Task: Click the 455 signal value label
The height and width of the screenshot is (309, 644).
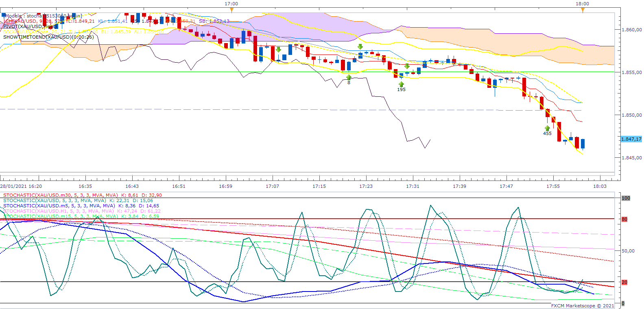Action: pos(548,133)
